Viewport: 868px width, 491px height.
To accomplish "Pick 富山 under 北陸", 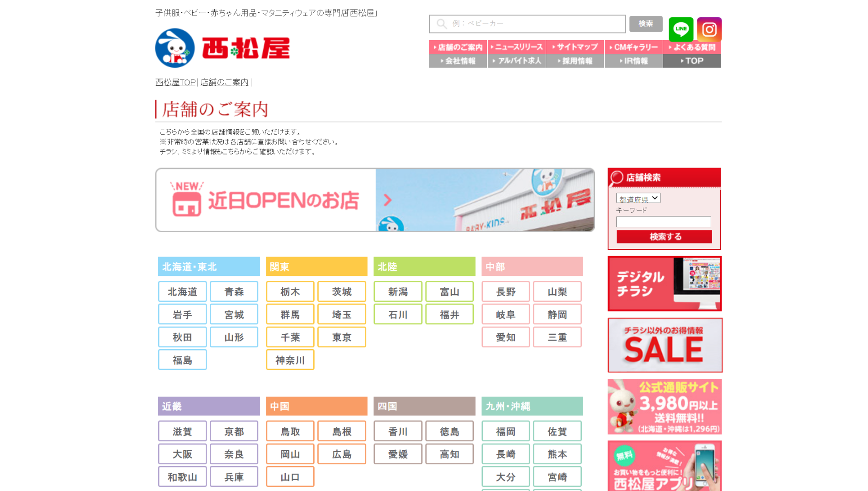I will pos(449,292).
